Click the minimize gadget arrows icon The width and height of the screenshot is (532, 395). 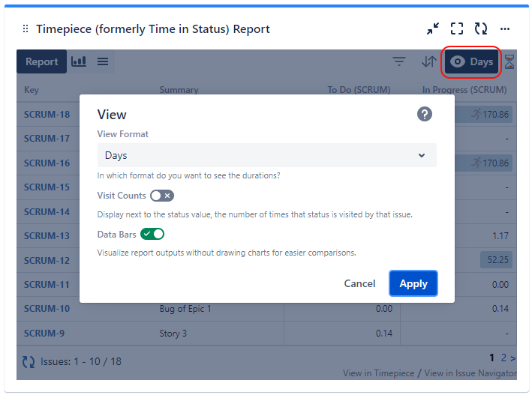click(x=433, y=29)
